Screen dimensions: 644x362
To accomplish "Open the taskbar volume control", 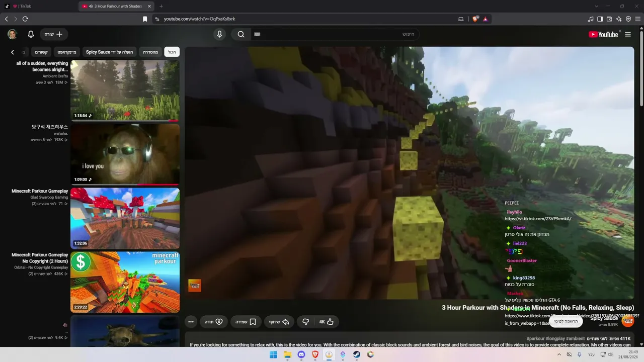I will tap(610, 354).
